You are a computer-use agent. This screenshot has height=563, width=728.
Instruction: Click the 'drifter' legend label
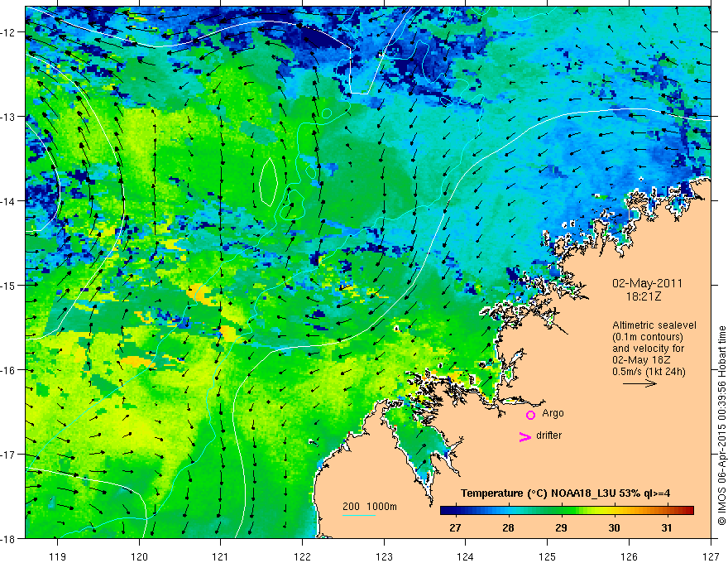click(548, 435)
